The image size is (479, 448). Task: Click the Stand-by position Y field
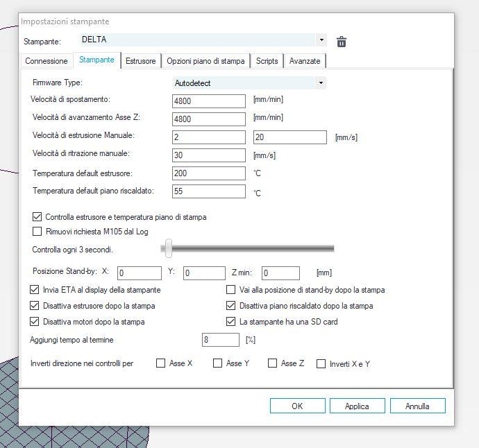(204, 273)
